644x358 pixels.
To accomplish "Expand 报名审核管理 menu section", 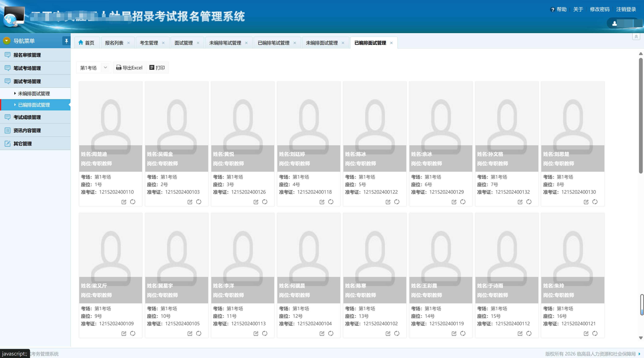I will pyautogui.click(x=35, y=55).
